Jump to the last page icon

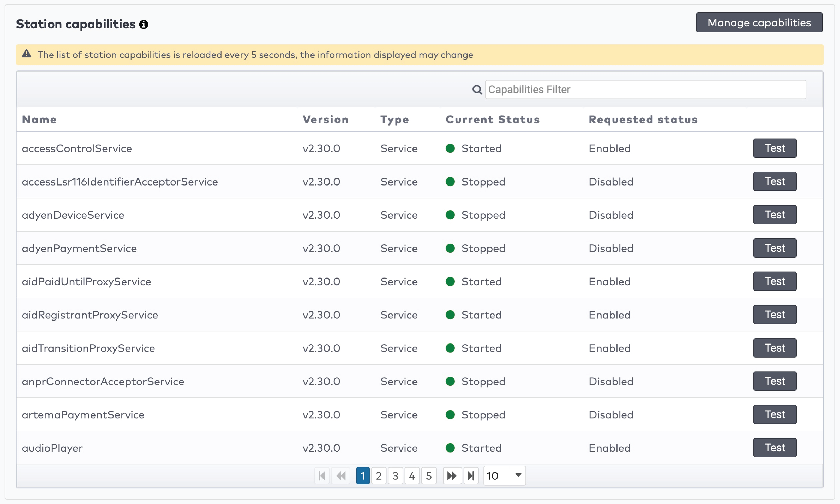(471, 475)
